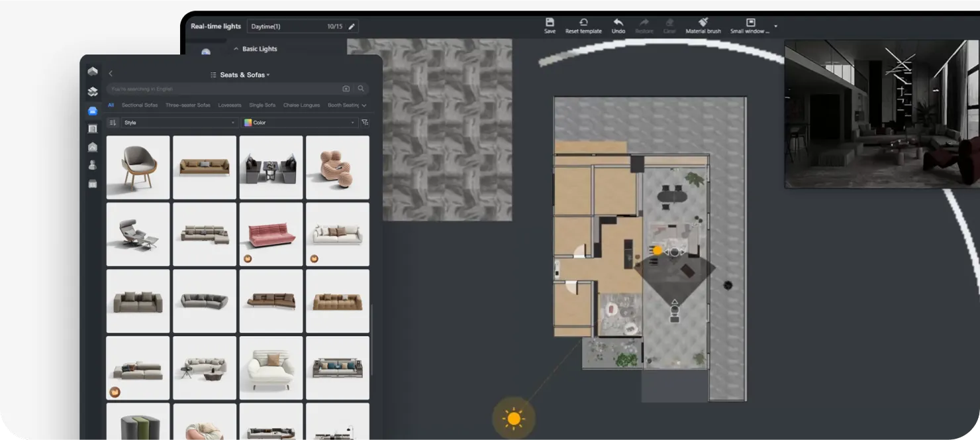The width and height of the screenshot is (980, 440).
Task: Select the brown leather chaise sofa
Action: (x=271, y=301)
